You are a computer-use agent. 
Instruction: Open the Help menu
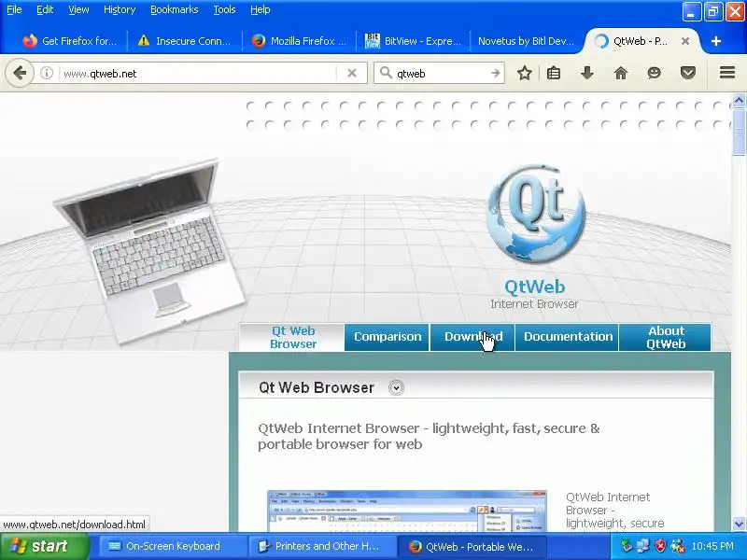point(261,9)
